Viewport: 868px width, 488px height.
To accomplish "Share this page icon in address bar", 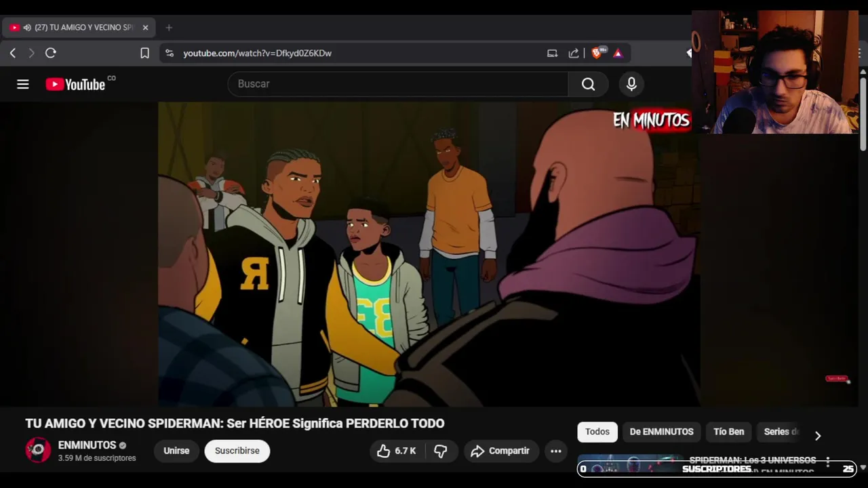I will pyautogui.click(x=574, y=53).
